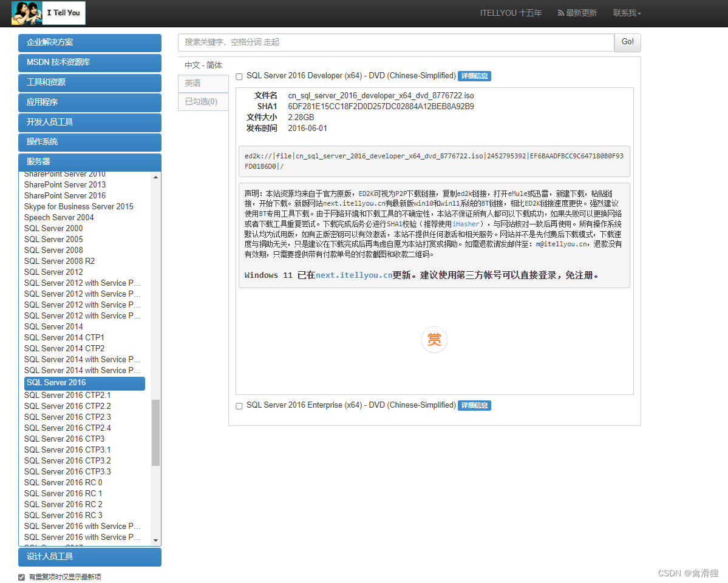Viewport: 728px width, 583px height.
Task: Select SQL Server 2016 CTP2.4
Action: (67, 428)
